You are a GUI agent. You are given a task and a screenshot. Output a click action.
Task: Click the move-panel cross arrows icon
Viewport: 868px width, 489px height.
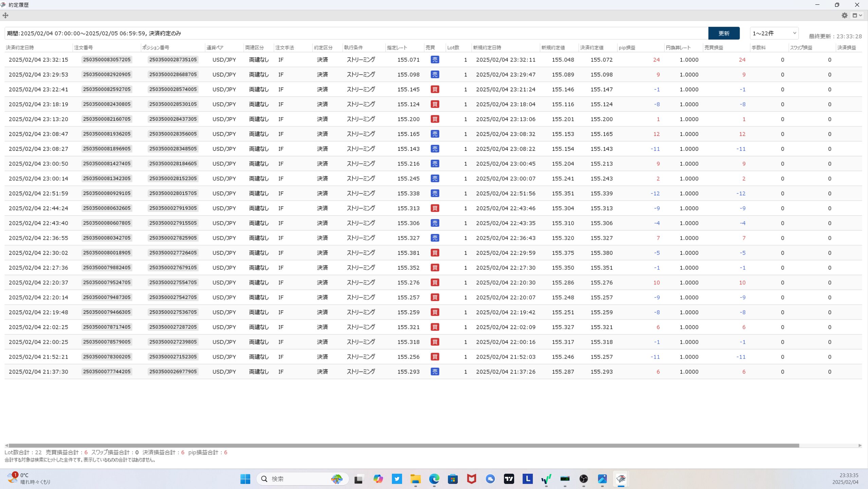pyautogui.click(x=5, y=15)
